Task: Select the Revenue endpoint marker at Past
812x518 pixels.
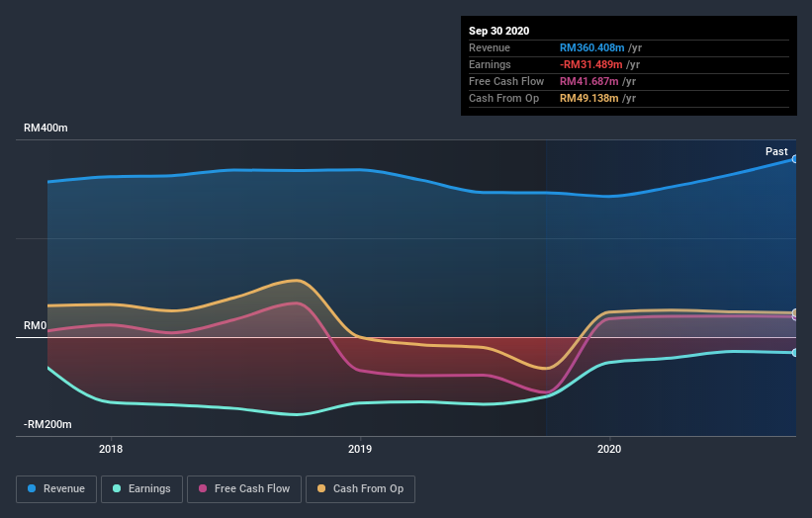Action: click(795, 159)
